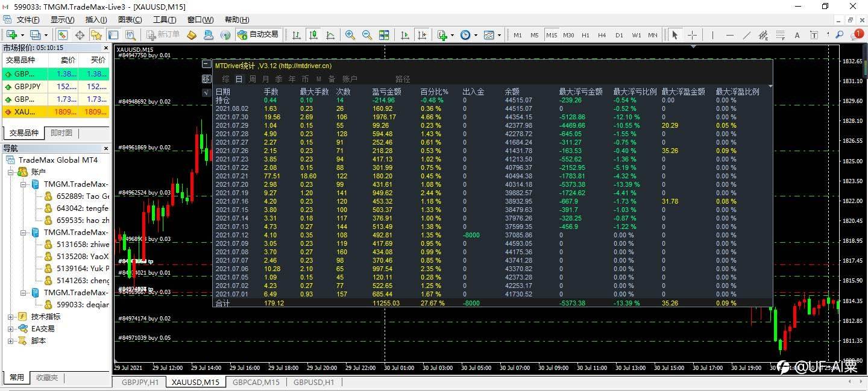Screen dimensions: 868x391
Task: Toggle the Market Watch window icon
Action: [x=63, y=35]
